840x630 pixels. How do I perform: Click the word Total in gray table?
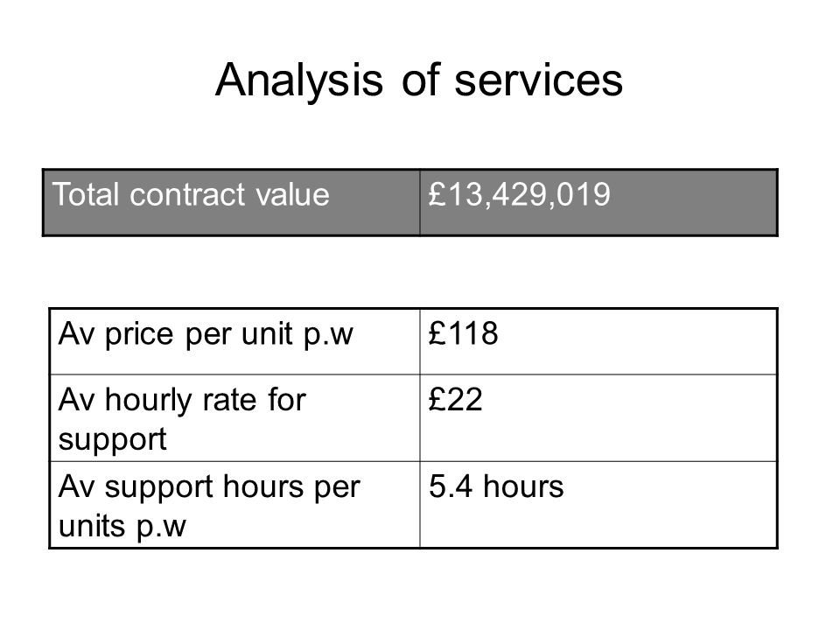coord(86,194)
